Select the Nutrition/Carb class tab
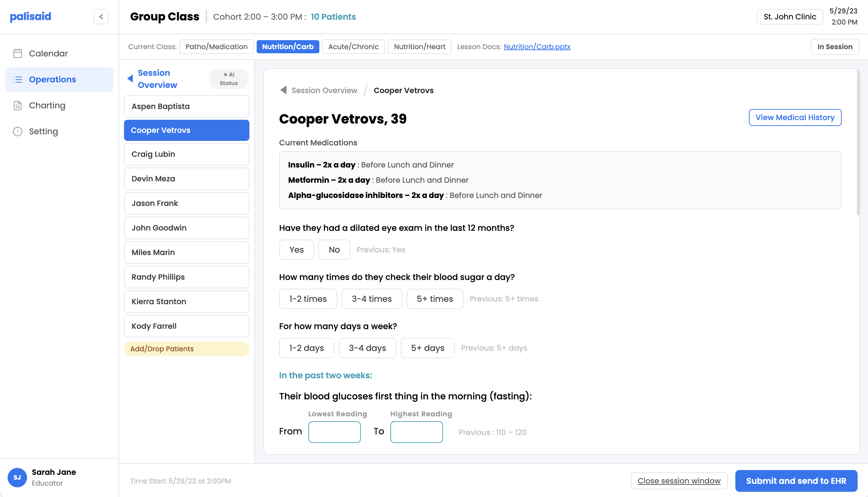The height and width of the screenshot is (497, 868). click(288, 47)
